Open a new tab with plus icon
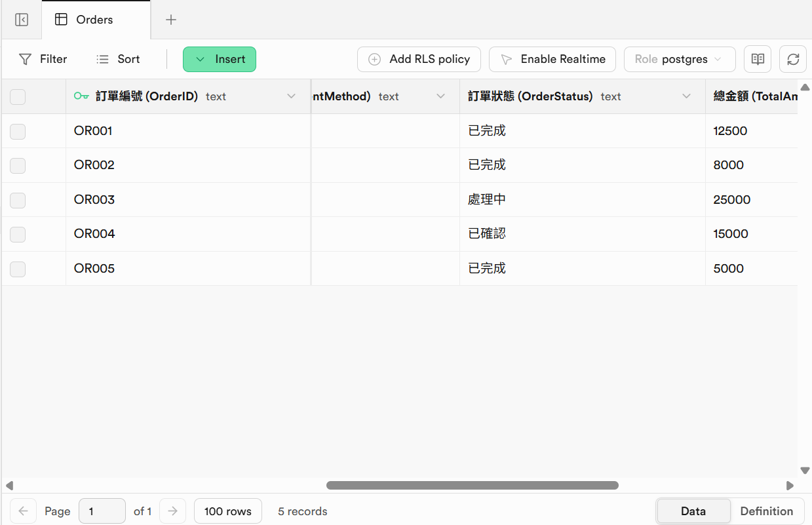Image resolution: width=812 pixels, height=525 pixels. (171, 20)
